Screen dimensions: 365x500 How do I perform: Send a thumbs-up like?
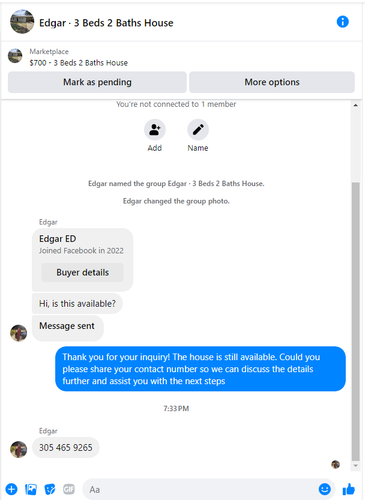point(349,489)
